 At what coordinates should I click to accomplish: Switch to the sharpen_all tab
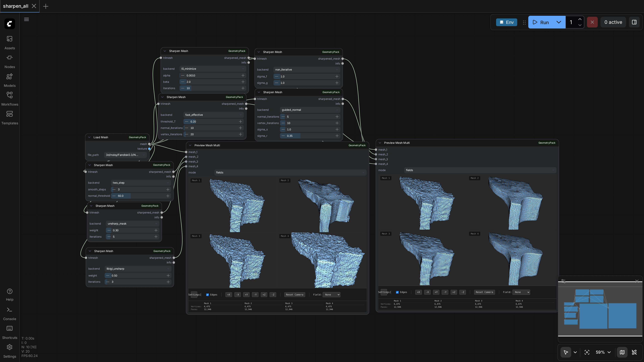point(15,6)
